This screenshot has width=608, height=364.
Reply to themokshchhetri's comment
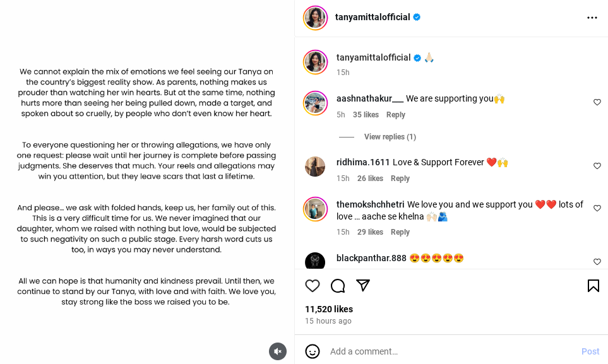[x=400, y=232]
